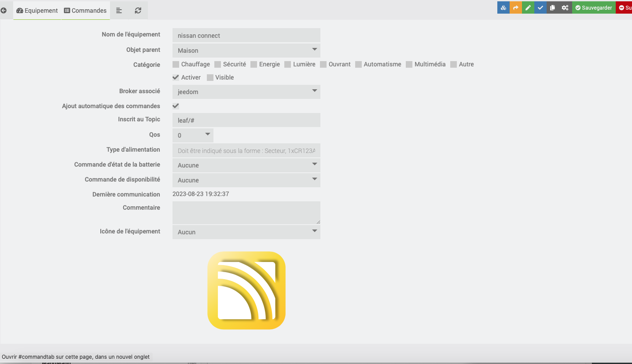Check the Sécurité category checkbox

point(217,64)
